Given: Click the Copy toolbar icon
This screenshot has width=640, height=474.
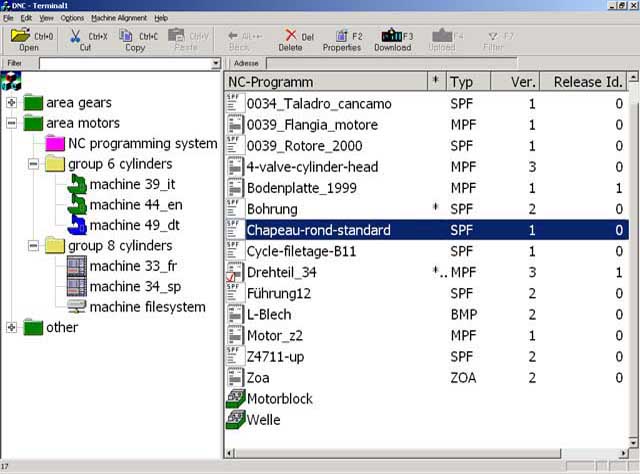Looking at the screenshot, I should click(x=126, y=36).
